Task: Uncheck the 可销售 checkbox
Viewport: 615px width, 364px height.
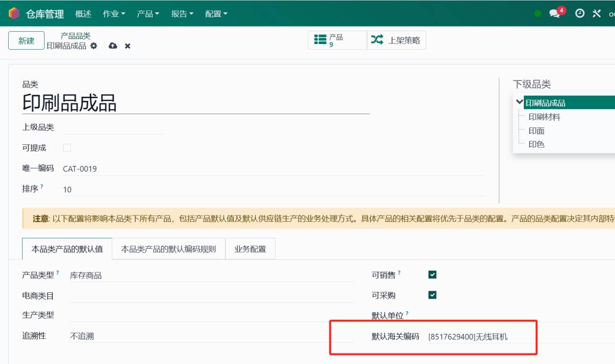Action: pyautogui.click(x=433, y=275)
